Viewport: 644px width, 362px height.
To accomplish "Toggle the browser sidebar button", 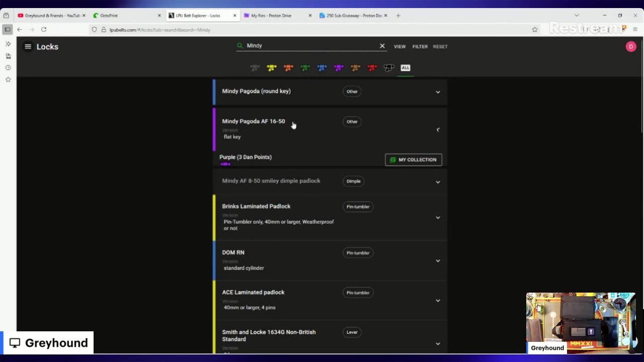I will click(x=7, y=30).
